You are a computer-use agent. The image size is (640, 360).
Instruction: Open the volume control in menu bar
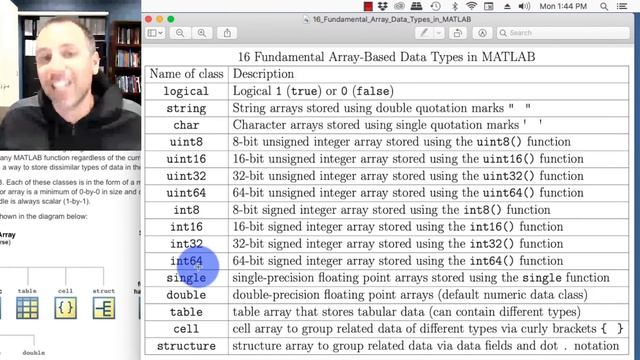pyautogui.click(x=524, y=6)
